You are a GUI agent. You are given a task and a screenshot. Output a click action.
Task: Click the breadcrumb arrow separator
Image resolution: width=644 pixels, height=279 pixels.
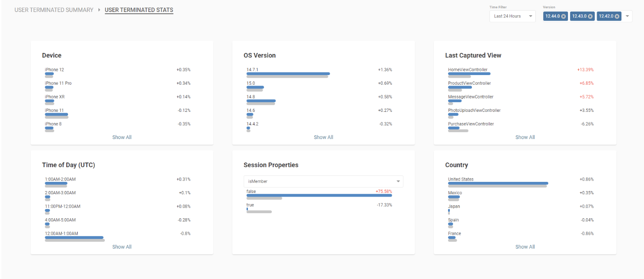pyautogui.click(x=99, y=10)
